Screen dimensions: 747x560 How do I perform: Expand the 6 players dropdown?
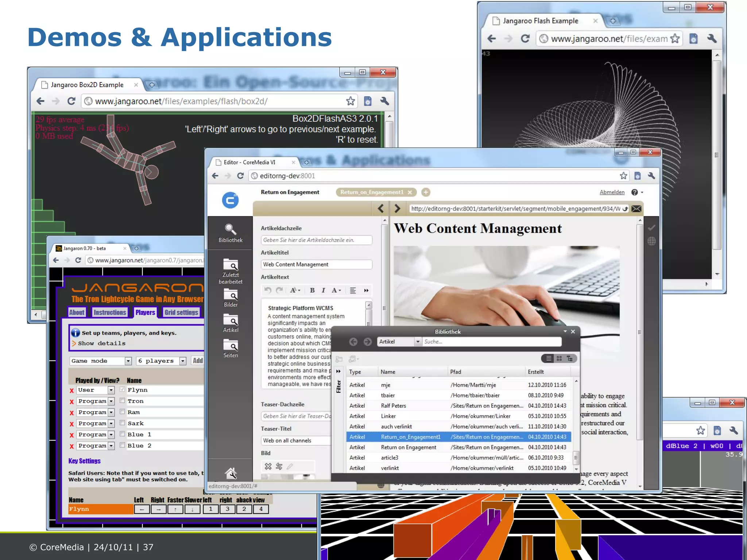(x=183, y=361)
